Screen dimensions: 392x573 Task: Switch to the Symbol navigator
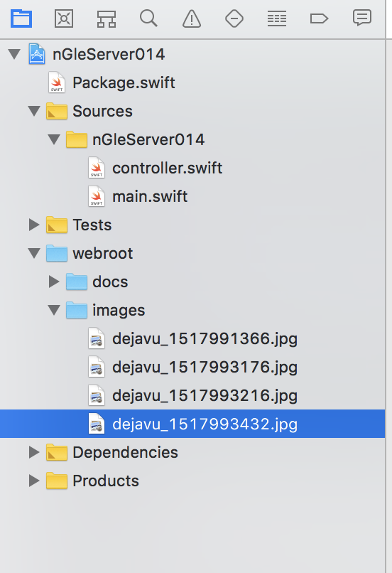107,18
